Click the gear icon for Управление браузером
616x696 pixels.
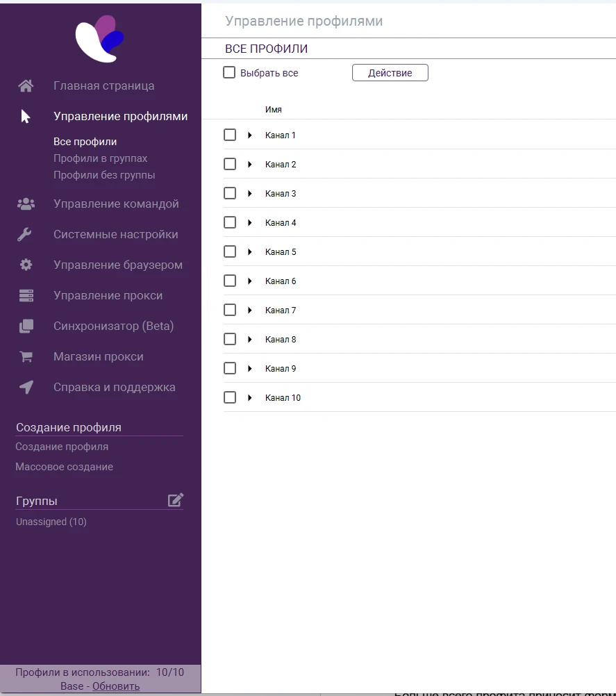[26, 265]
